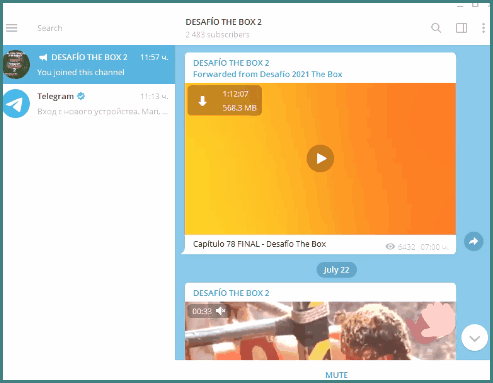This screenshot has height=383, width=493.
Task: Open the hamburger main menu
Action: [x=12, y=28]
